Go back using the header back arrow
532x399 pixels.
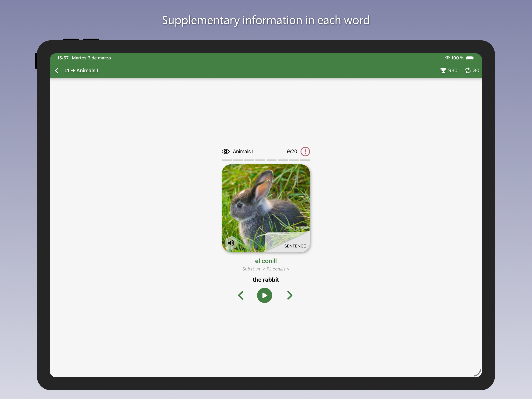[56, 71]
